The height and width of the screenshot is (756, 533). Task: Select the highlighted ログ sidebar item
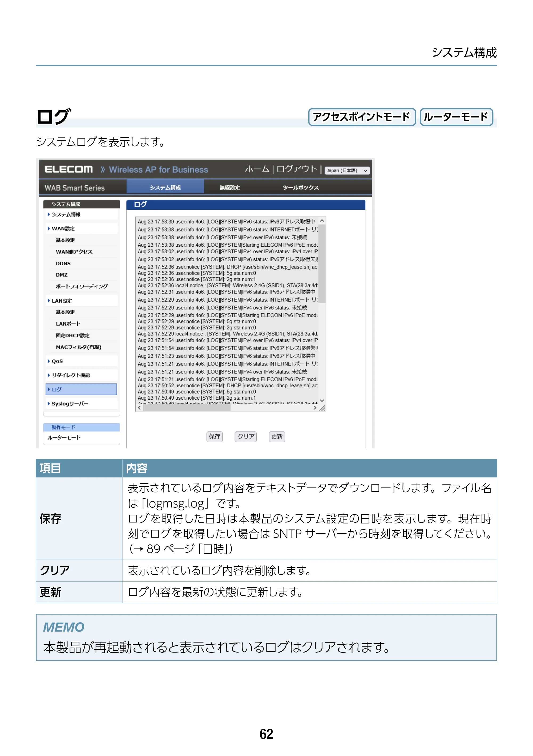(81, 389)
